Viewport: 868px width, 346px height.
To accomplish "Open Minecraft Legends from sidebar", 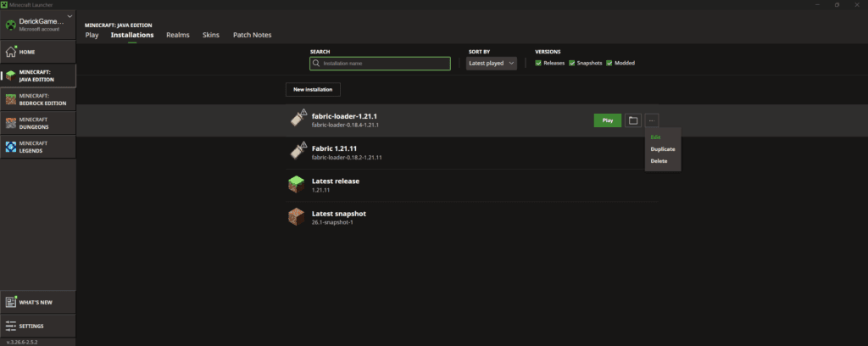I will point(38,147).
